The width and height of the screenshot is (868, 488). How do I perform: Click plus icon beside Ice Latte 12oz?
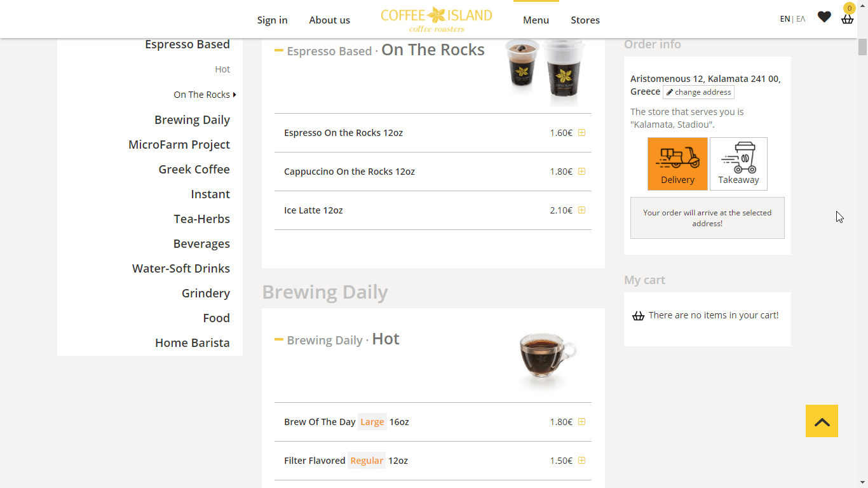581,210
